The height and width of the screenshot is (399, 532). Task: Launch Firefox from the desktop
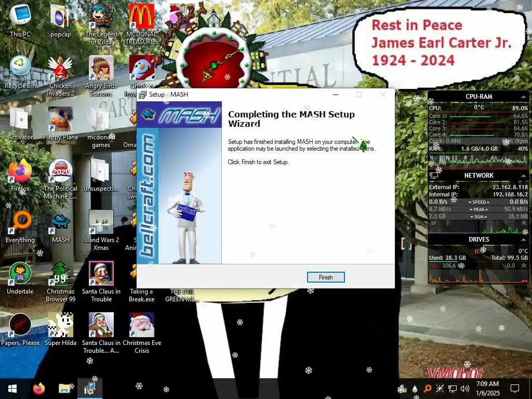20,175
